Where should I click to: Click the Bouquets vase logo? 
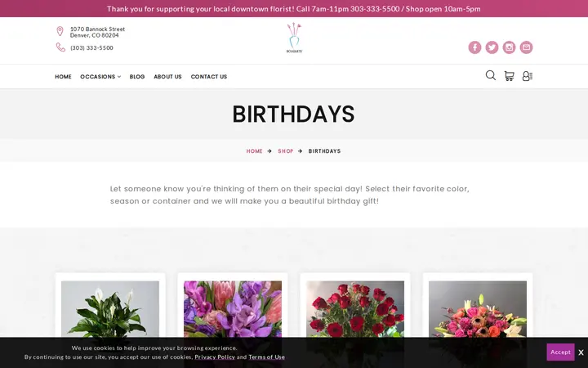294,38
